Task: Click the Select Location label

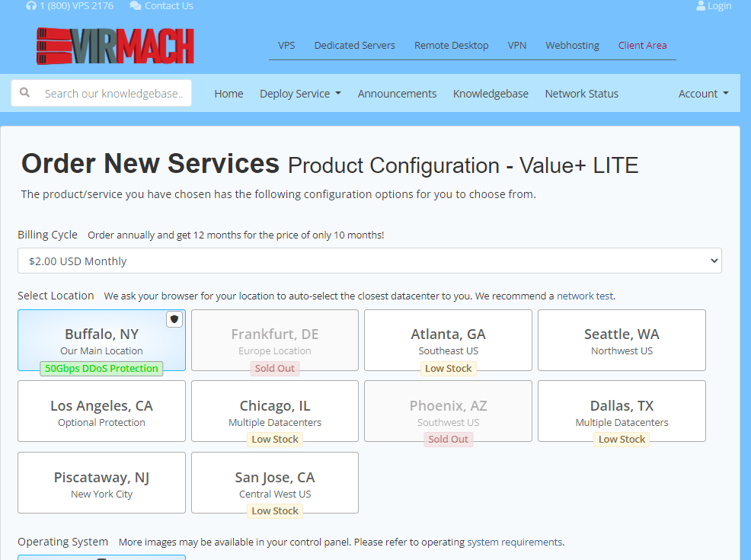Action: point(56,296)
